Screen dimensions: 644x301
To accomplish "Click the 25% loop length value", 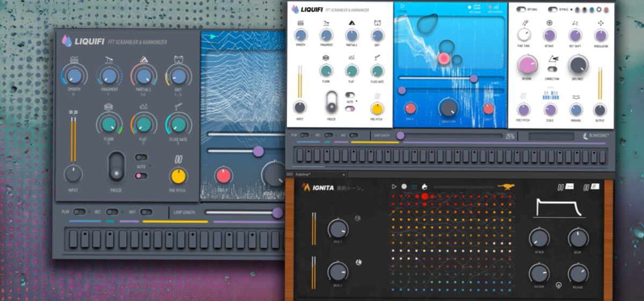I will pyautogui.click(x=510, y=136).
